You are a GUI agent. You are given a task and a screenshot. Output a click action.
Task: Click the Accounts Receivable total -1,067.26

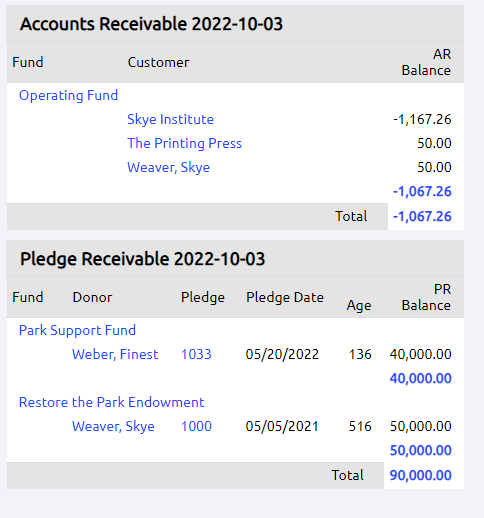click(x=422, y=217)
